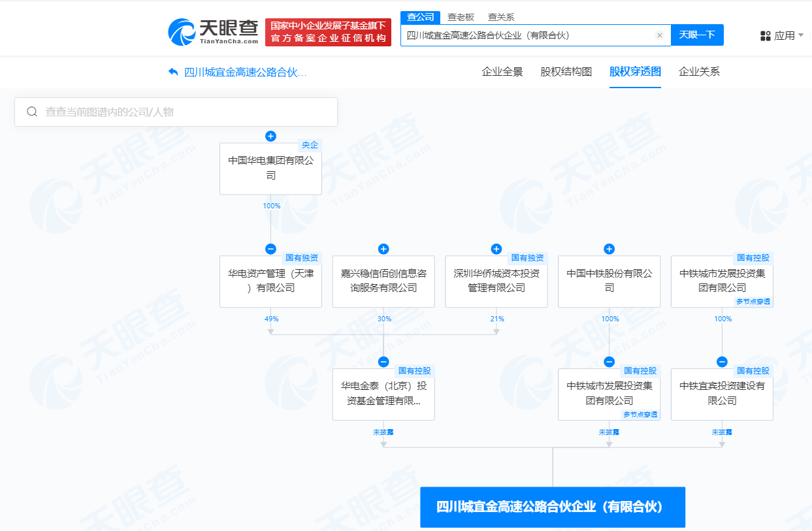Open the 华电金泰（北京）投资基金管理有限 node card
The height and width of the screenshot is (531, 812).
pos(383,394)
